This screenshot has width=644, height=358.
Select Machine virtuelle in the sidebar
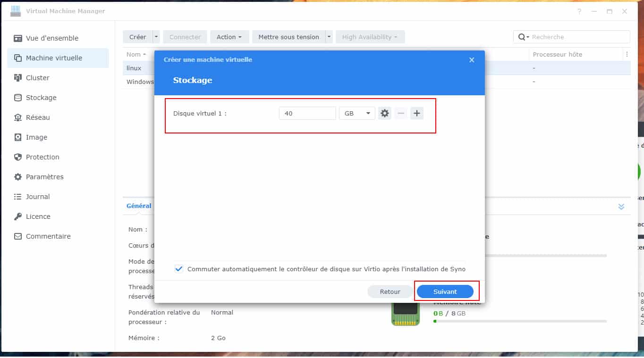click(58, 58)
